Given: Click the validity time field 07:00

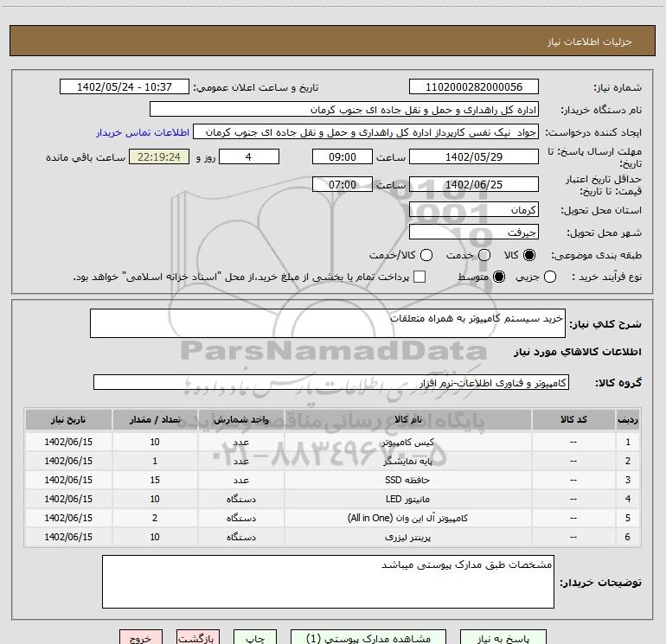Looking at the screenshot, I should click(343, 184).
